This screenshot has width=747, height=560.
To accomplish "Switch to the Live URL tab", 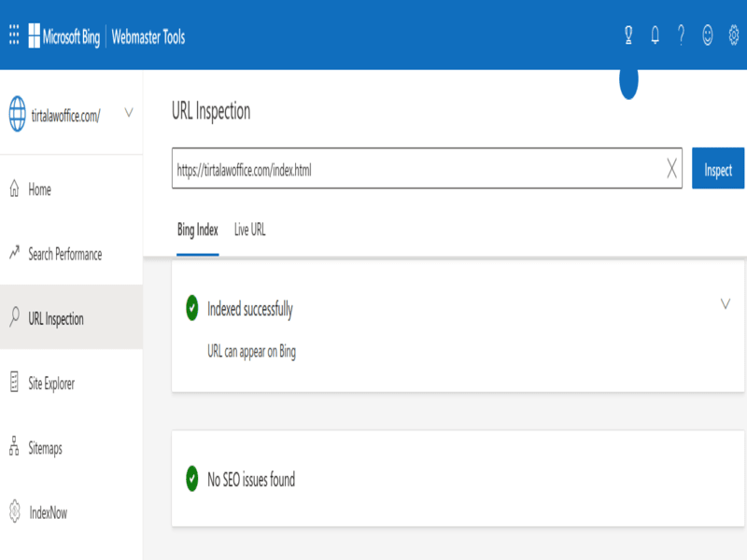I will (x=249, y=230).
